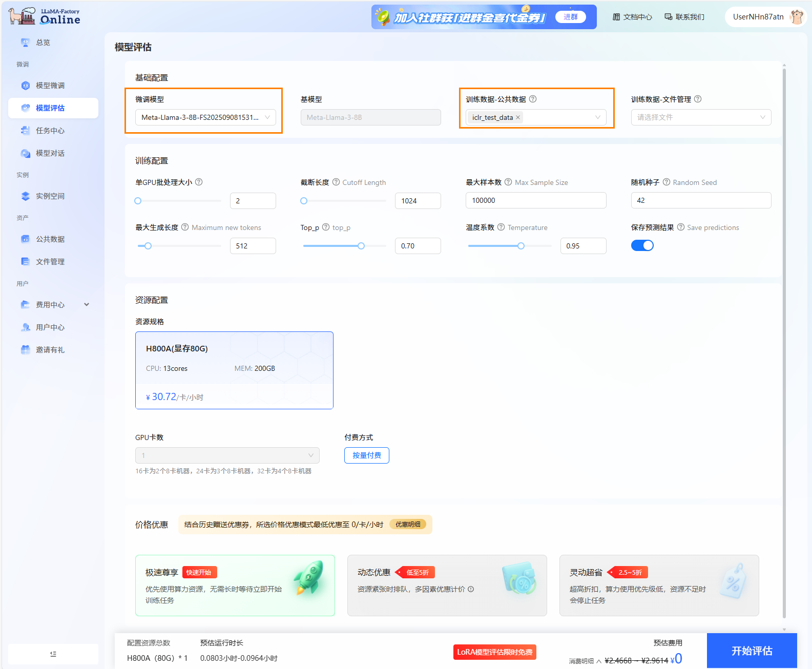Image resolution: width=812 pixels, height=669 pixels.
Task: Click the info icon next to 温度系数
Action: [x=501, y=227]
